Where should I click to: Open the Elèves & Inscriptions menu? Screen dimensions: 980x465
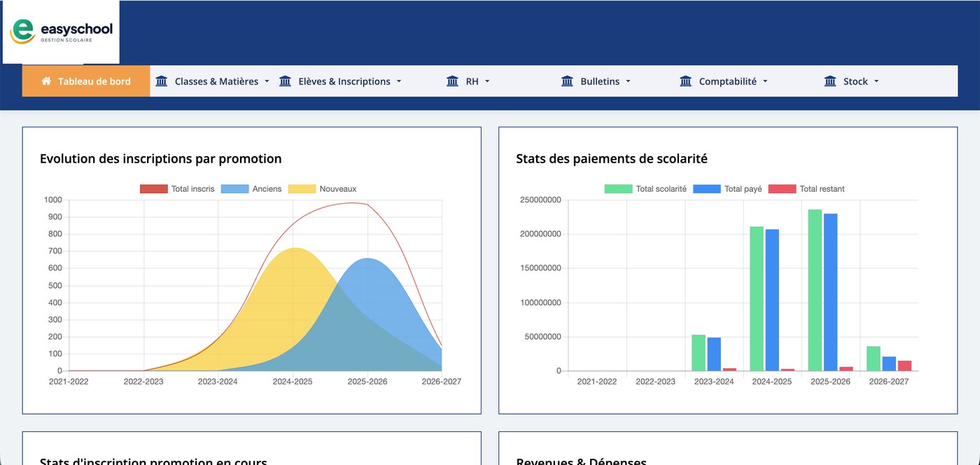(340, 81)
